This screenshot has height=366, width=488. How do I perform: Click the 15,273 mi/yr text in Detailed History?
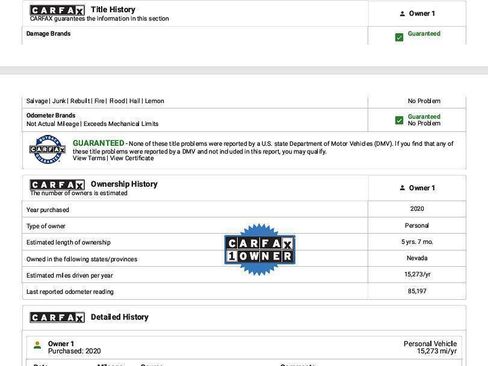coord(437,351)
